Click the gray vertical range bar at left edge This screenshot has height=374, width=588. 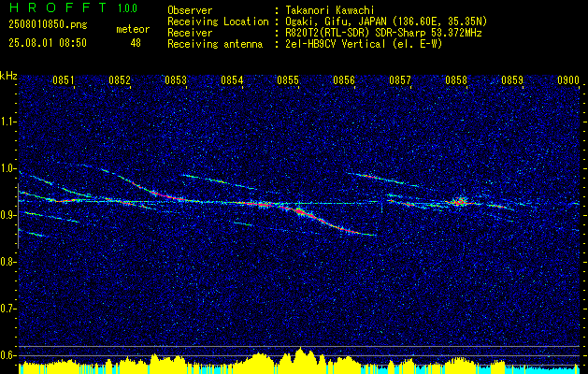point(18,216)
